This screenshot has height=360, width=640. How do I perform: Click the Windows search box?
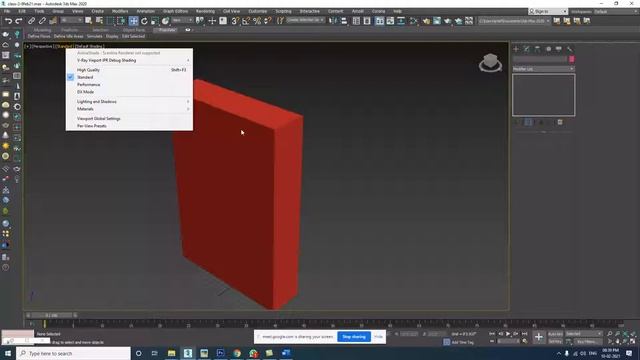73,353
